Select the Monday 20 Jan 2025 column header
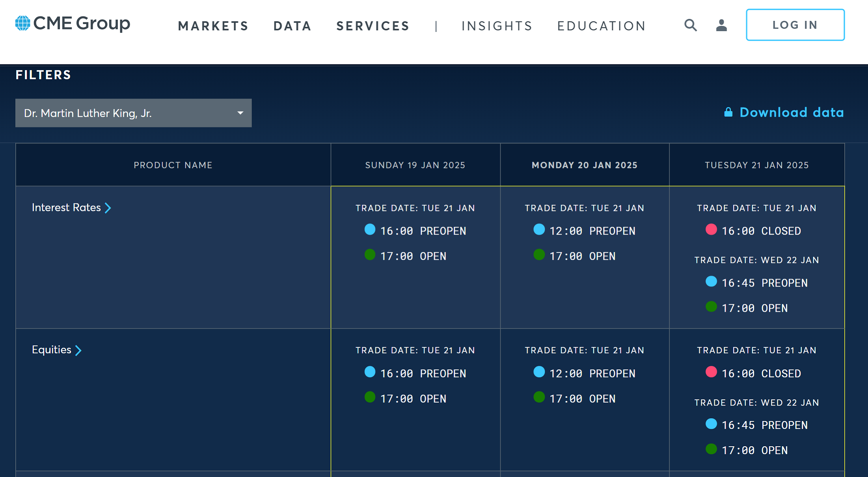 585,165
